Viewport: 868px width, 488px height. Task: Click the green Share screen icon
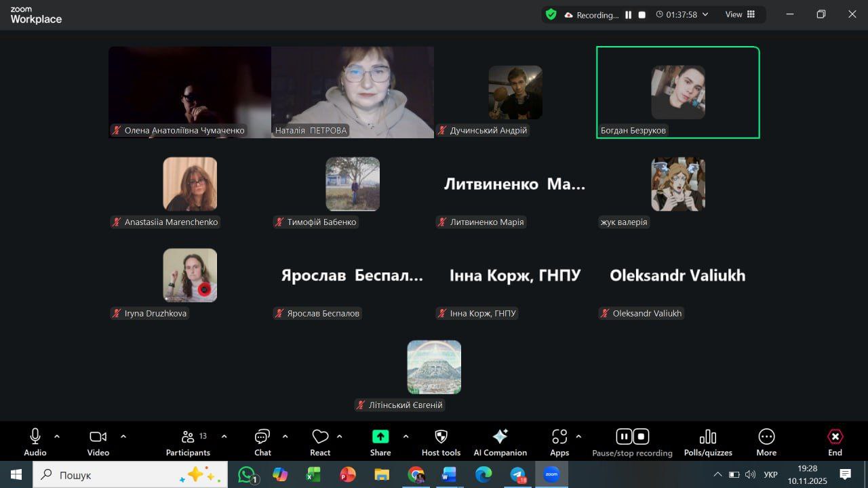[380, 437]
